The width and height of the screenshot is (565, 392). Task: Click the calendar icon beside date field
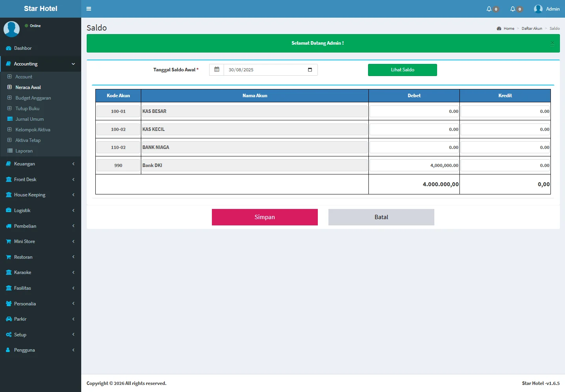217,70
